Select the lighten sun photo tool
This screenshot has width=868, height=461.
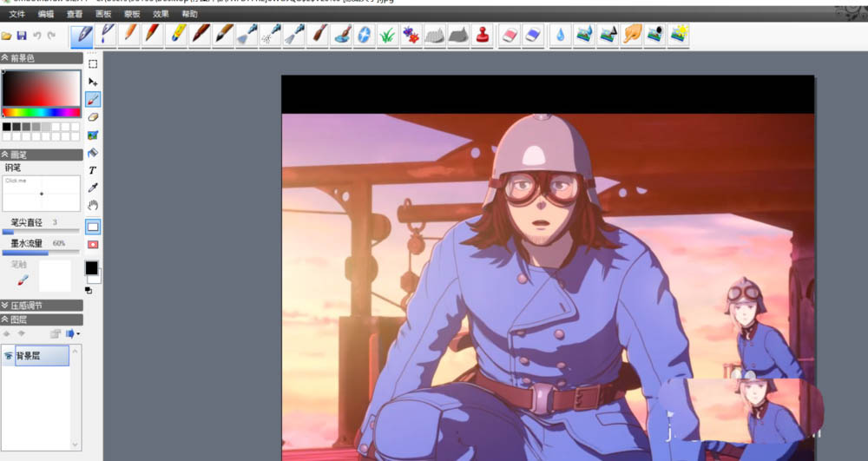(678, 36)
